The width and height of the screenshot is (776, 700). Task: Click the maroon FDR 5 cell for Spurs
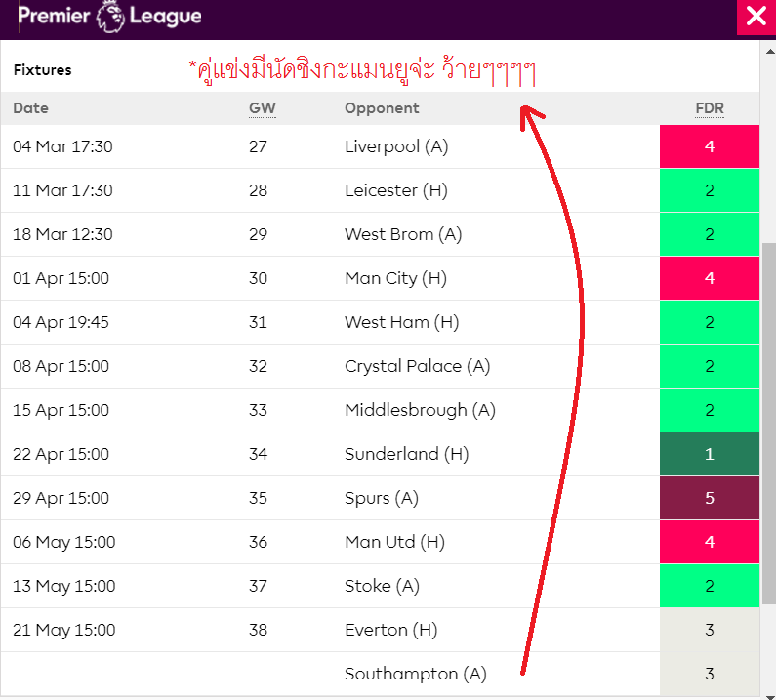(x=709, y=498)
